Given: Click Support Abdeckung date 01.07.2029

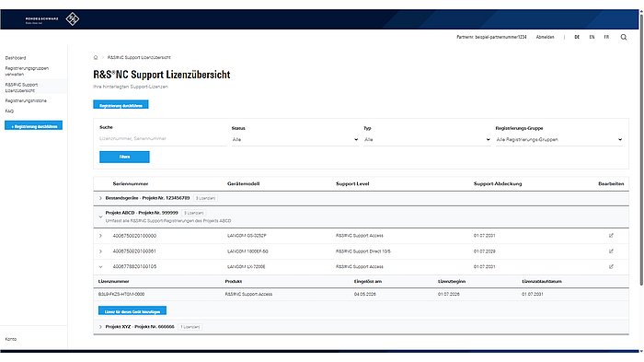Looking at the screenshot, I should point(485,251).
